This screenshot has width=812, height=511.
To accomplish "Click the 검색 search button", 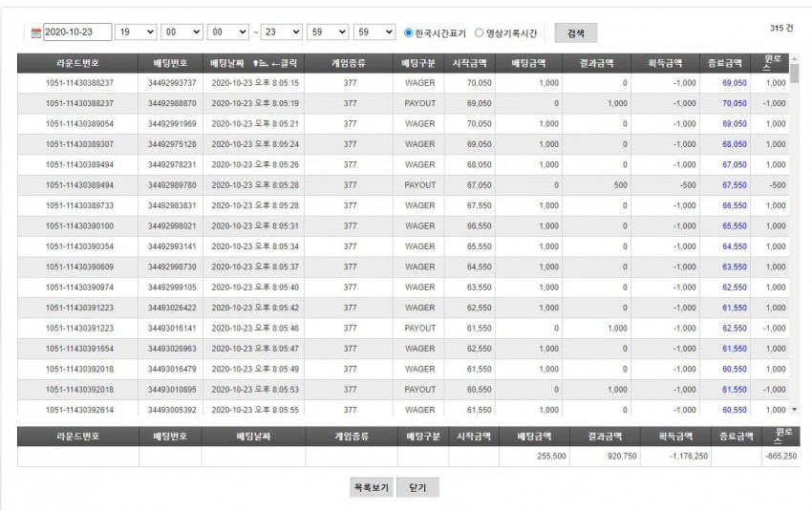I will [x=576, y=33].
